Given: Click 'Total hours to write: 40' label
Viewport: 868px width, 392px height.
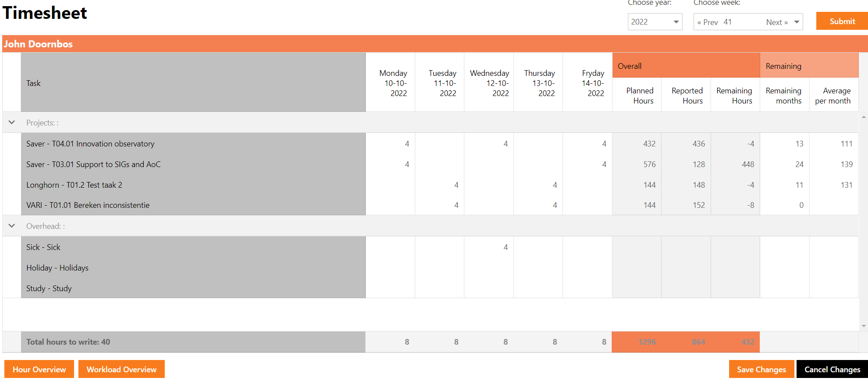Looking at the screenshot, I should pos(68,342).
